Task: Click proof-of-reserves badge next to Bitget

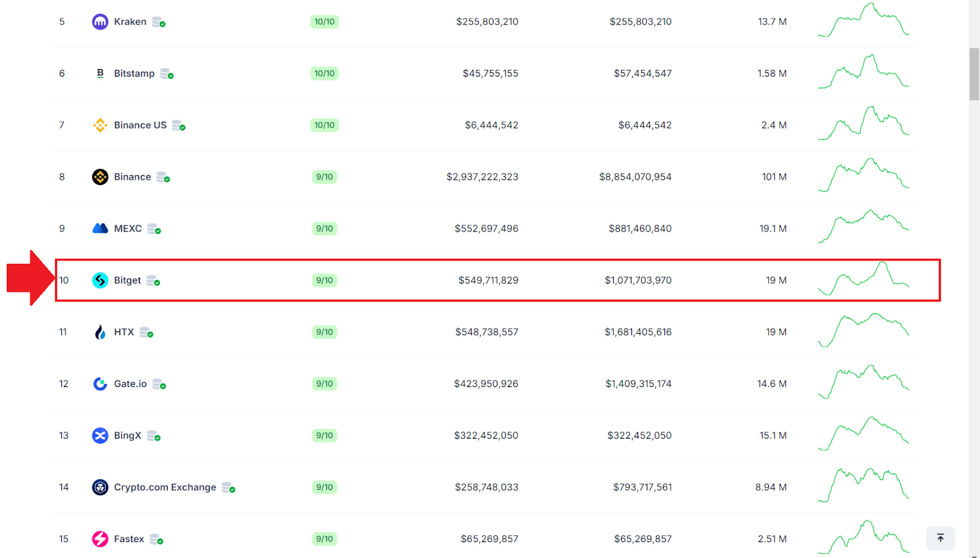Action: (x=153, y=281)
